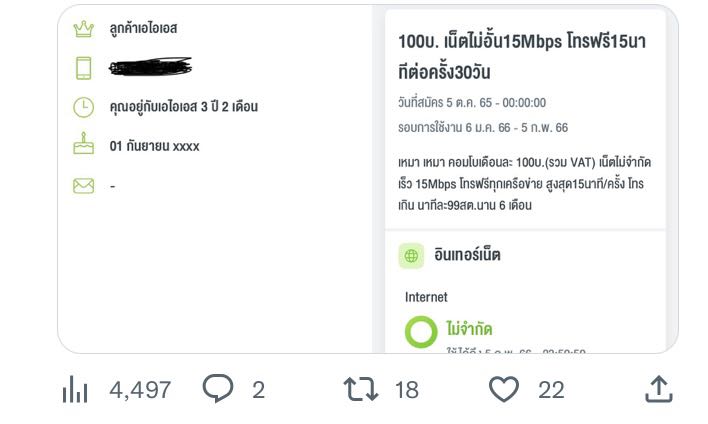The image size is (708, 424).
Task: Click the email envelope icon
Action: click(83, 185)
